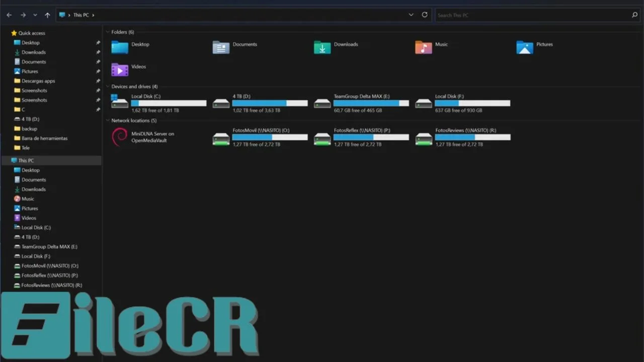The width and height of the screenshot is (644, 362).
Task: Unpin C folder using its pin icon
Action: 98,110
